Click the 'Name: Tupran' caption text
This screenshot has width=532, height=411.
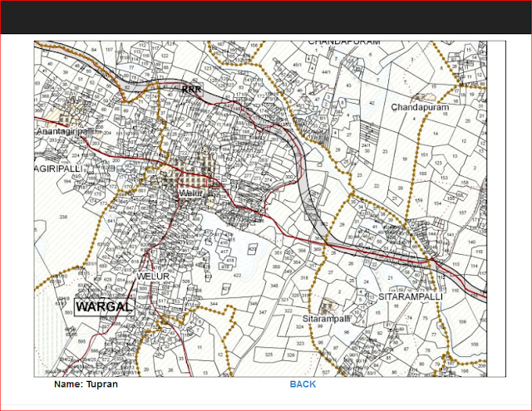(86, 384)
